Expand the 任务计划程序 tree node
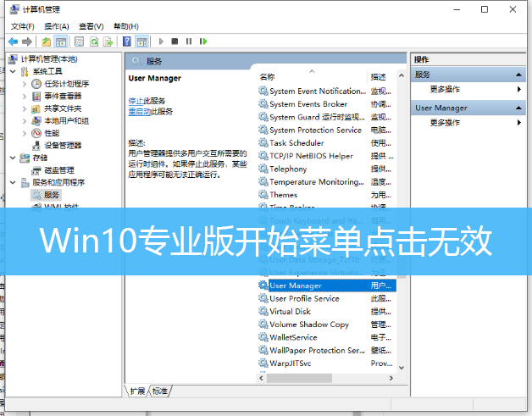 pos(25,84)
